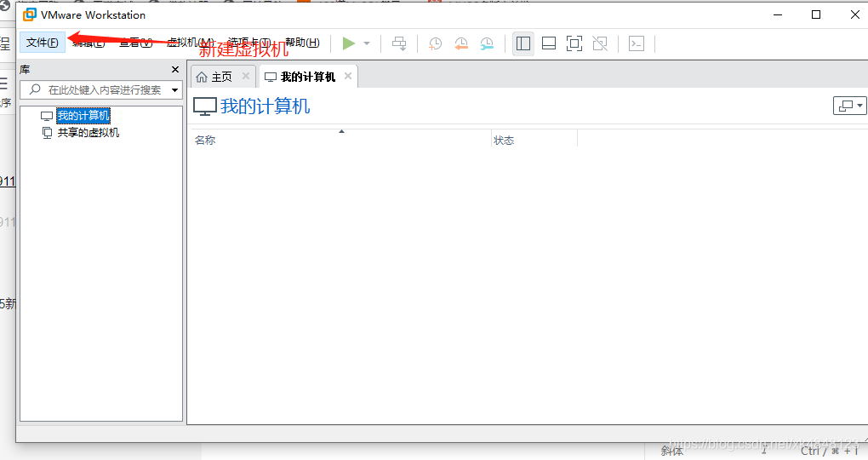Click the take snapshot clock icon
The image size is (868, 460).
pyautogui.click(x=435, y=43)
